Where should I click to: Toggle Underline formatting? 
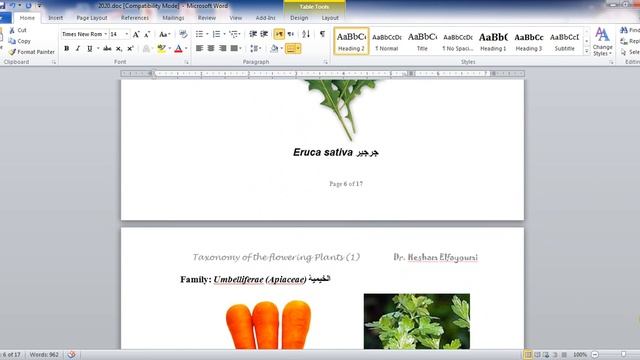(x=89, y=49)
